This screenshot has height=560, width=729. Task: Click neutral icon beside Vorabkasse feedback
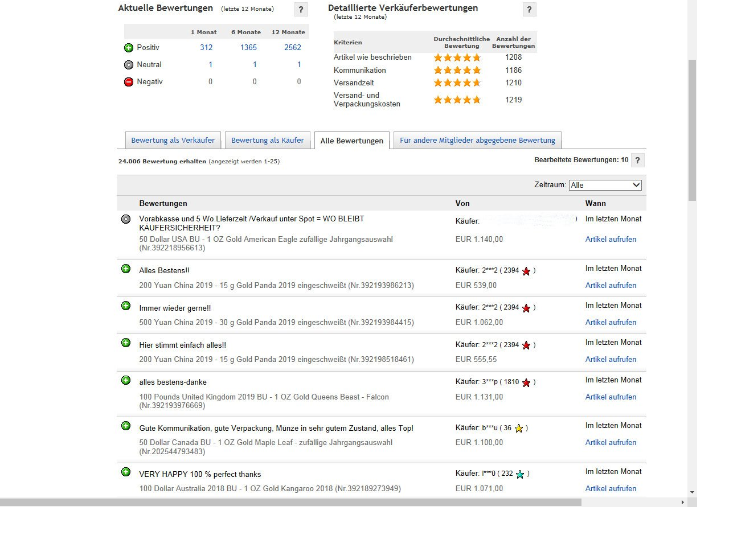tap(126, 219)
